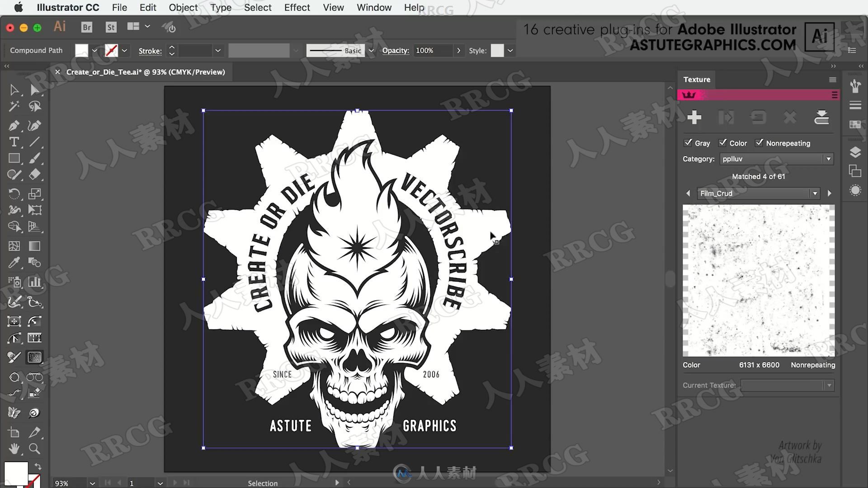Open the Basic brush definition dropdown

coord(371,51)
